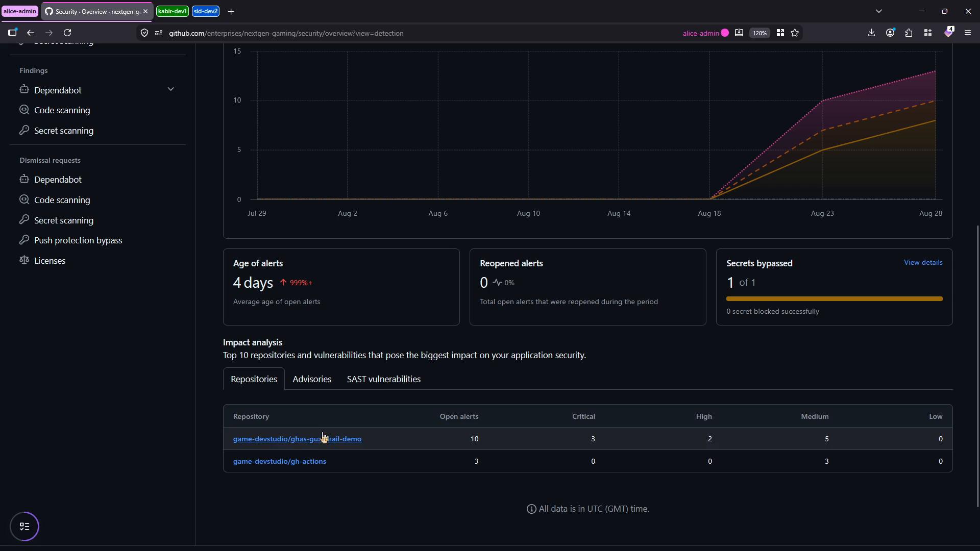Click the Code scanning icon under Findings
Screen dimensions: 980x551
pos(24,110)
